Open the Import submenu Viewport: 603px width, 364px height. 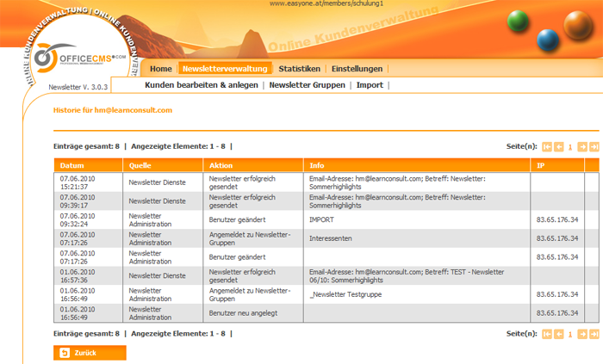click(x=370, y=85)
